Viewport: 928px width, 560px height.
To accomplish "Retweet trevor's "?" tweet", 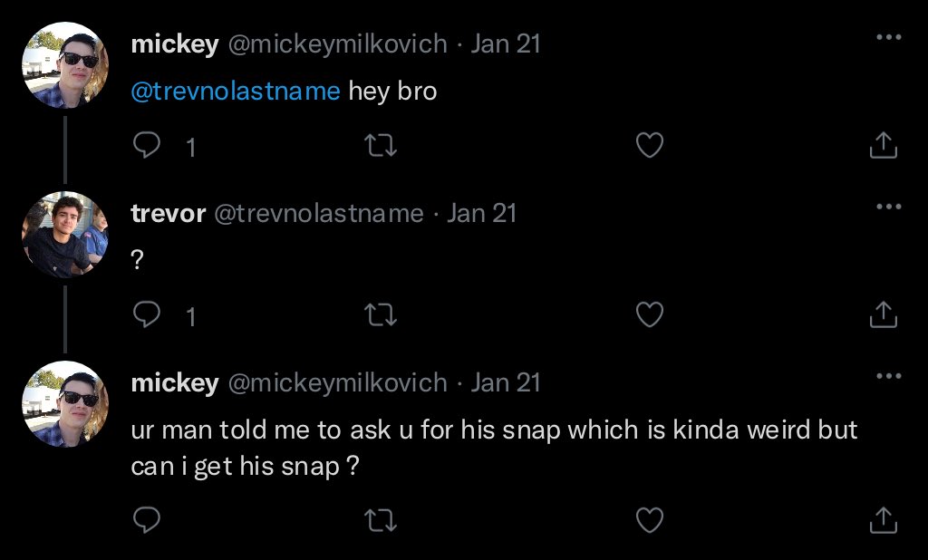I will (x=380, y=314).
